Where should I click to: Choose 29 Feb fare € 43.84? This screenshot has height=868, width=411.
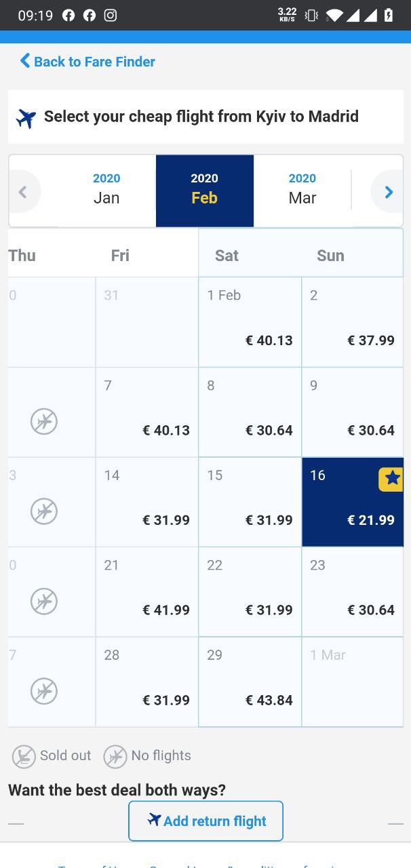click(x=250, y=682)
